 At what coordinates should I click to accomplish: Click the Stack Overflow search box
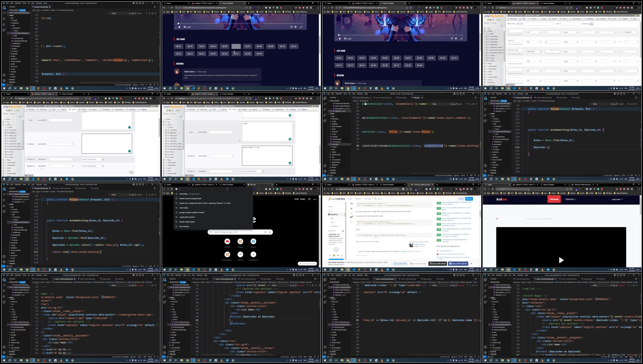(415, 199)
